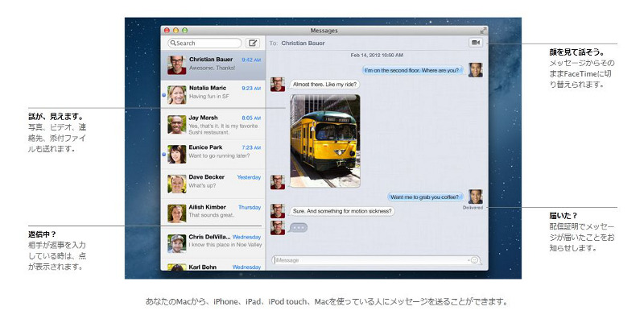Click inside the Search field
Viewport: 644px width, 323px height.
point(204,43)
